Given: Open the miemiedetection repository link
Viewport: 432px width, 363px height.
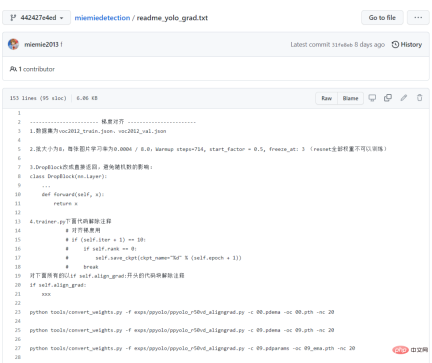Looking at the screenshot, I should point(102,18).
